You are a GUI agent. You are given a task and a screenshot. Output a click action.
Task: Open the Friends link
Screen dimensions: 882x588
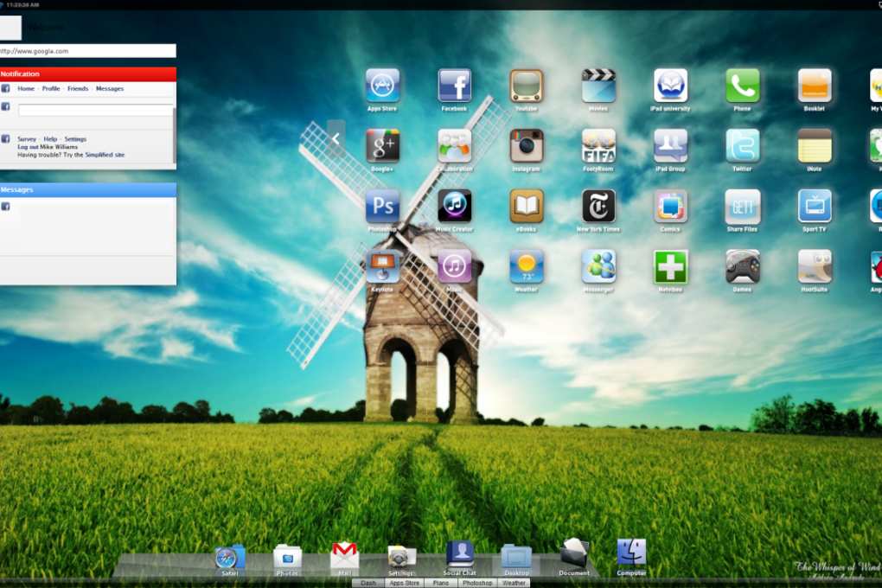78,88
